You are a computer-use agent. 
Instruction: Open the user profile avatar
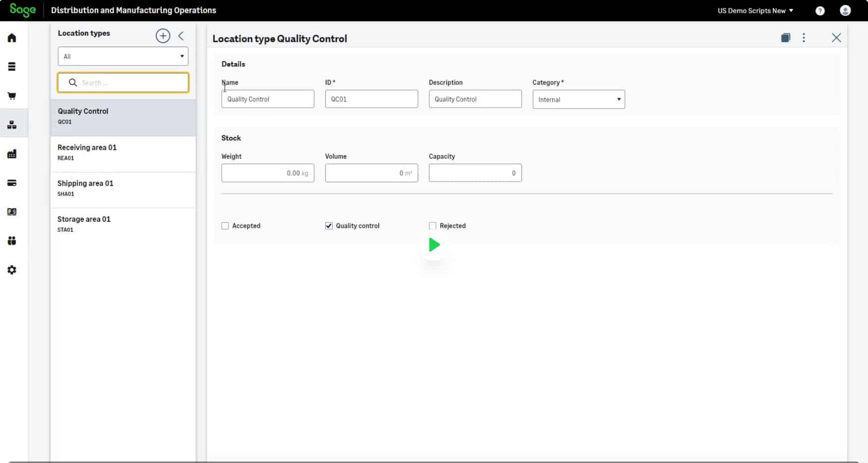pyautogui.click(x=845, y=10)
